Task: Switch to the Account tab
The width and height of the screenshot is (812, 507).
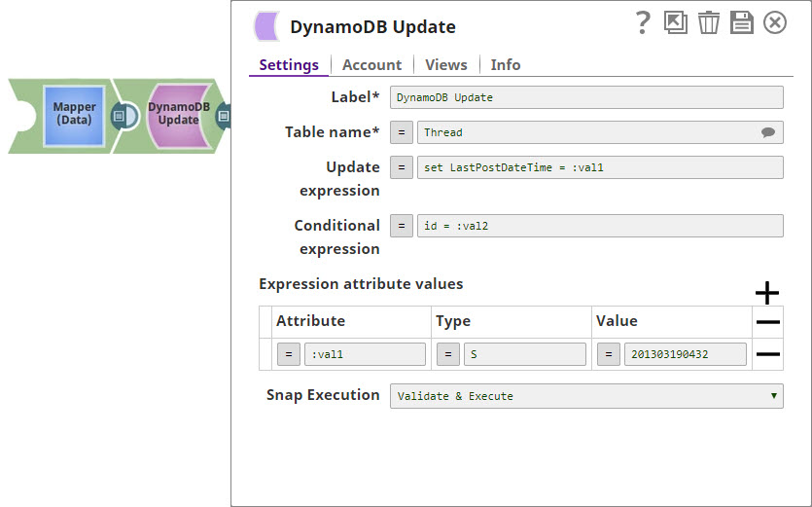Action: 371,65
